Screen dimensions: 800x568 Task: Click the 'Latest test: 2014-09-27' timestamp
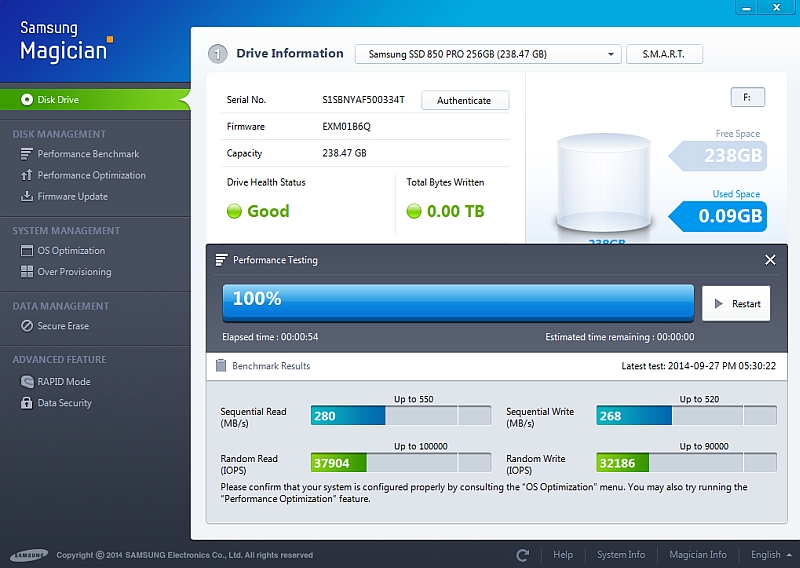coord(698,365)
